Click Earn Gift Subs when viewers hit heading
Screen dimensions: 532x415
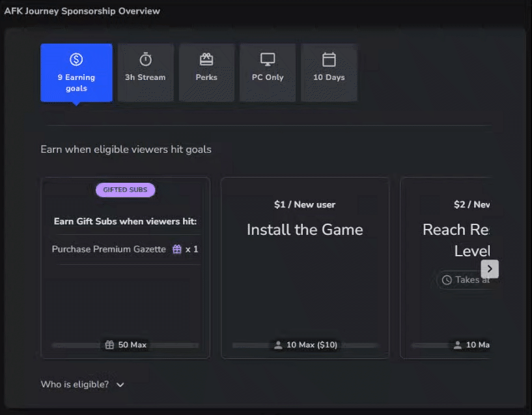point(125,221)
